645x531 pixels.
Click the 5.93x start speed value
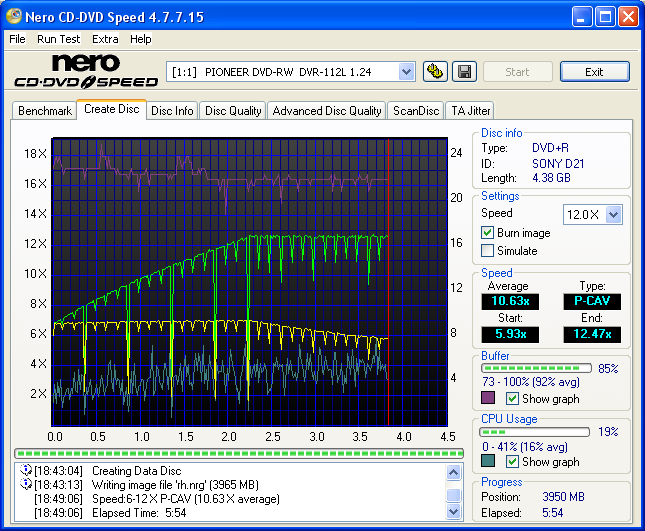point(510,334)
